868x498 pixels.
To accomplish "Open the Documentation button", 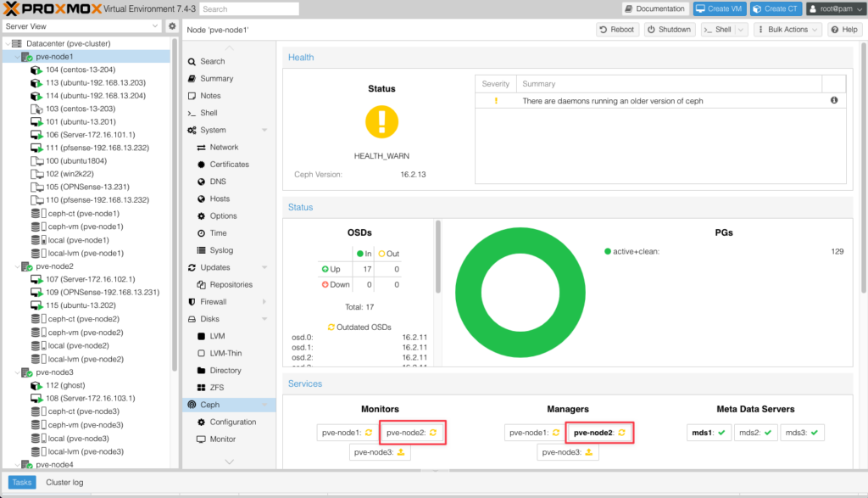I will point(655,8).
